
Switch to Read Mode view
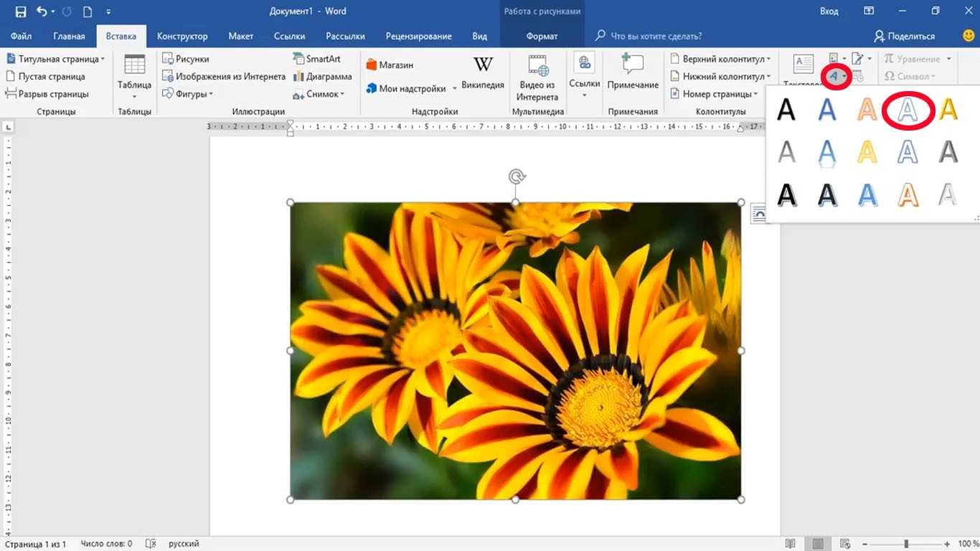click(x=790, y=544)
